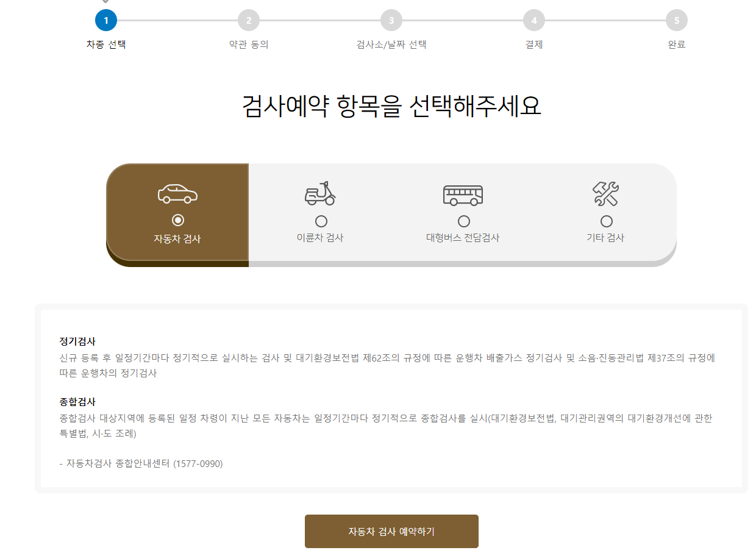Select the 대형버스 전담검사 radio button
The width and height of the screenshot is (756, 553).
point(463,220)
